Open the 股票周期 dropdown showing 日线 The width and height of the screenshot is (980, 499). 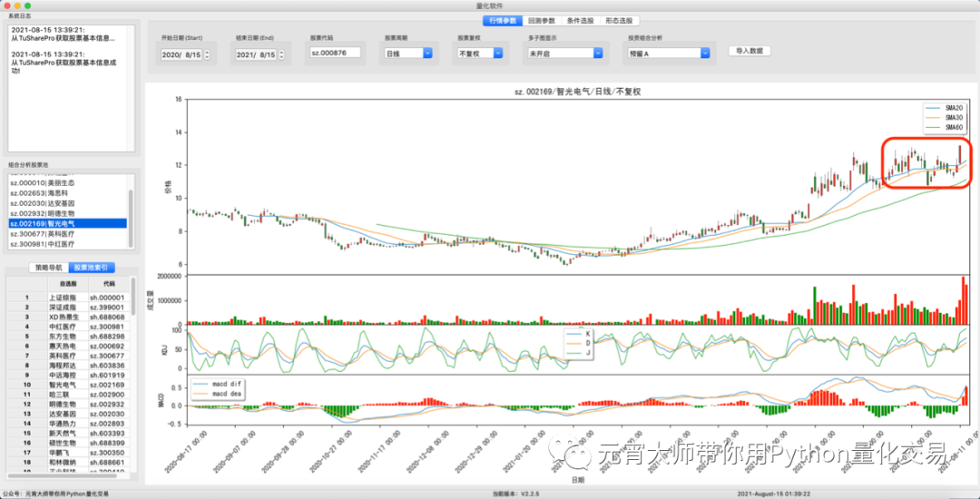408,54
